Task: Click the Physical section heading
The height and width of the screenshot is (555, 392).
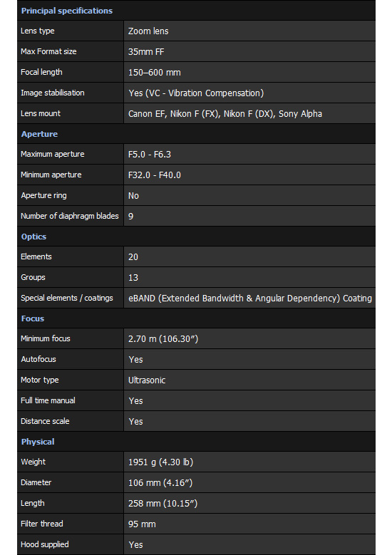Action: click(38, 442)
